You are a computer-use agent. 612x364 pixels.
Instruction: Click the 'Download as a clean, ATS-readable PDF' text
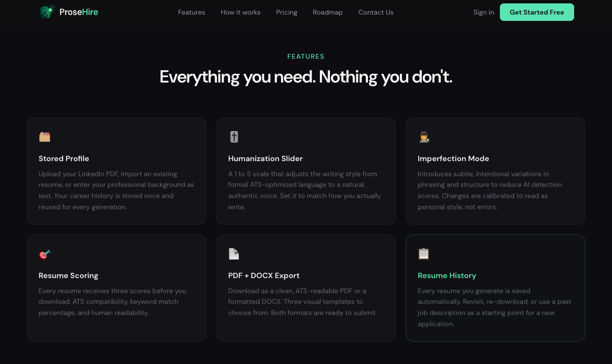point(302,302)
